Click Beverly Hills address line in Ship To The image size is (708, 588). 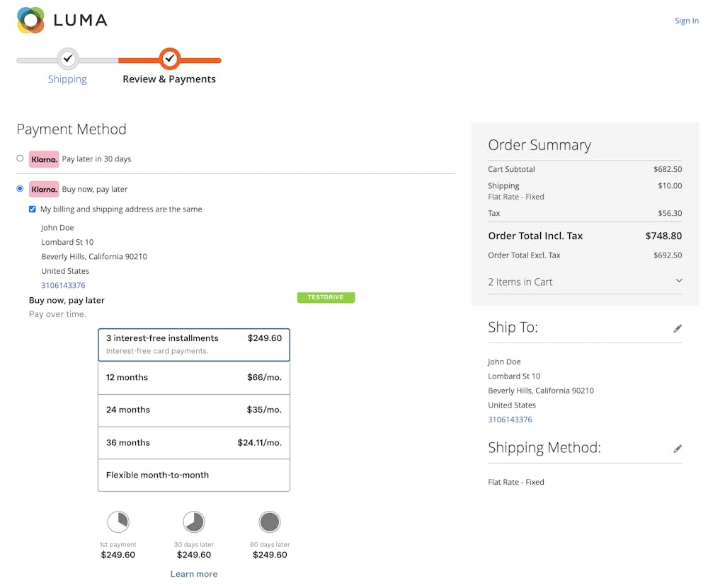pyautogui.click(x=540, y=391)
